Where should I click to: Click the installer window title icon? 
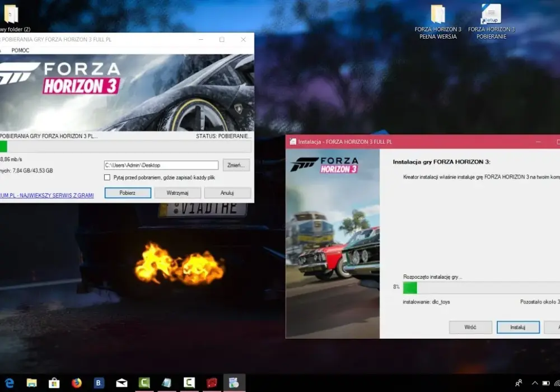(x=293, y=142)
